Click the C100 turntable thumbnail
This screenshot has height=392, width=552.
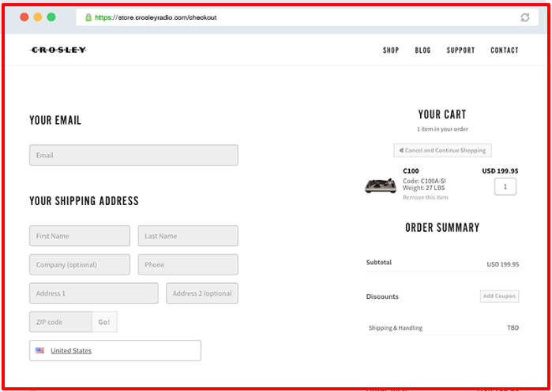coord(381,185)
